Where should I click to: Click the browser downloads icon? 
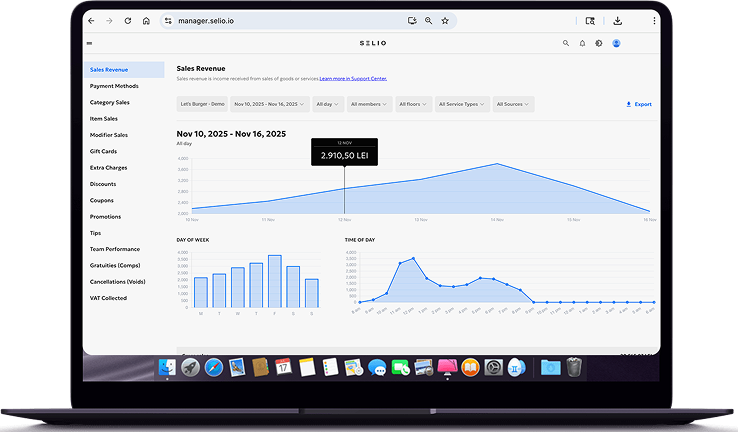click(618, 20)
